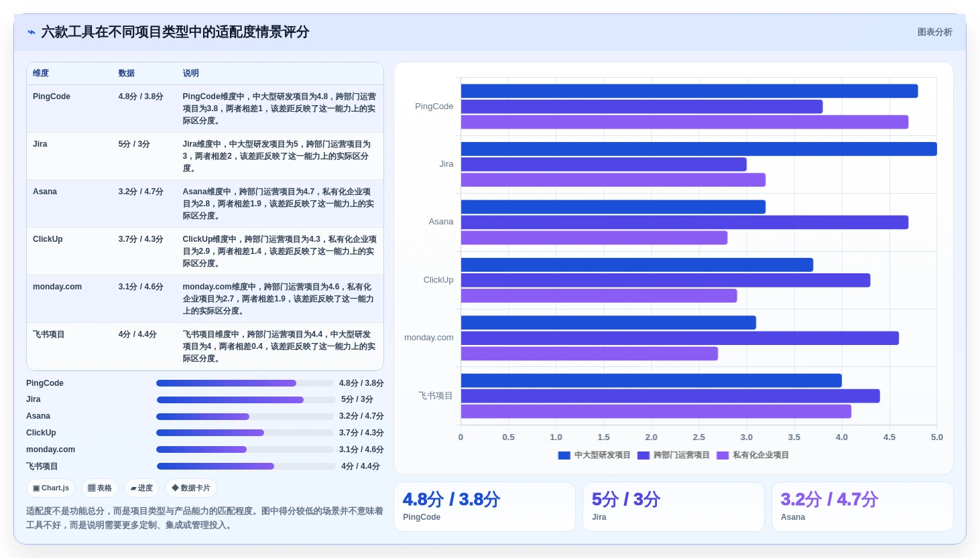Click PingCode's bottom 私有化企业项目 chart bar

(x=684, y=122)
